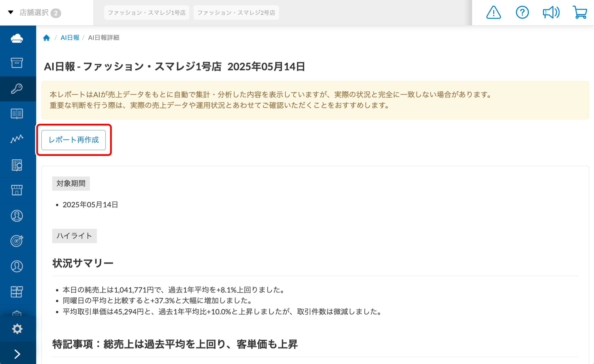This screenshot has width=594, height=364.
Task: Select the ファッション・スマレジ2号店 store chip
Action: 236,13
